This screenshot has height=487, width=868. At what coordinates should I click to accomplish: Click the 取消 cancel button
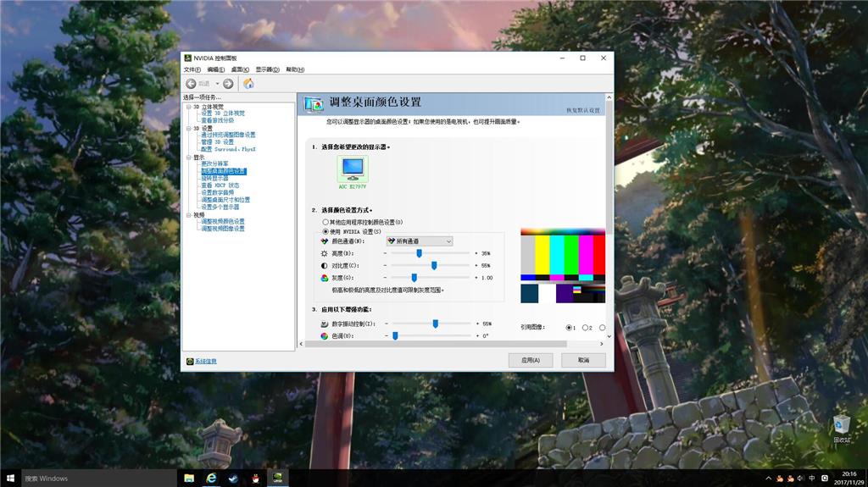[x=583, y=360]
